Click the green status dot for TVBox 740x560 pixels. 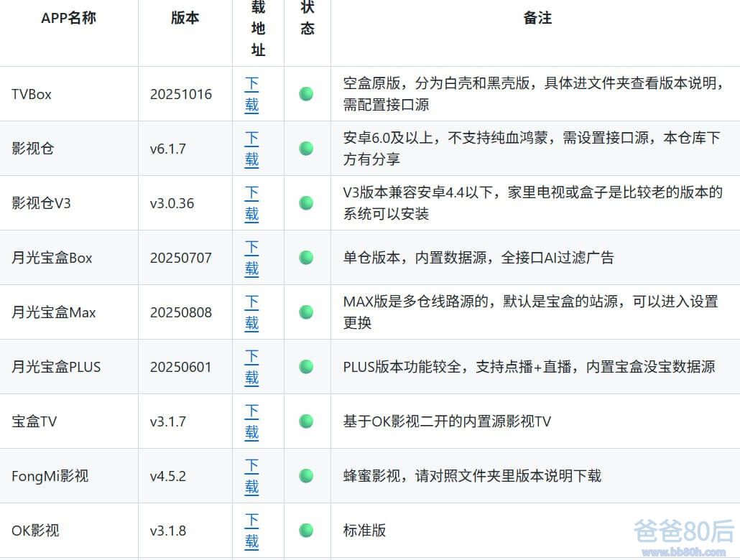point(306,94)
